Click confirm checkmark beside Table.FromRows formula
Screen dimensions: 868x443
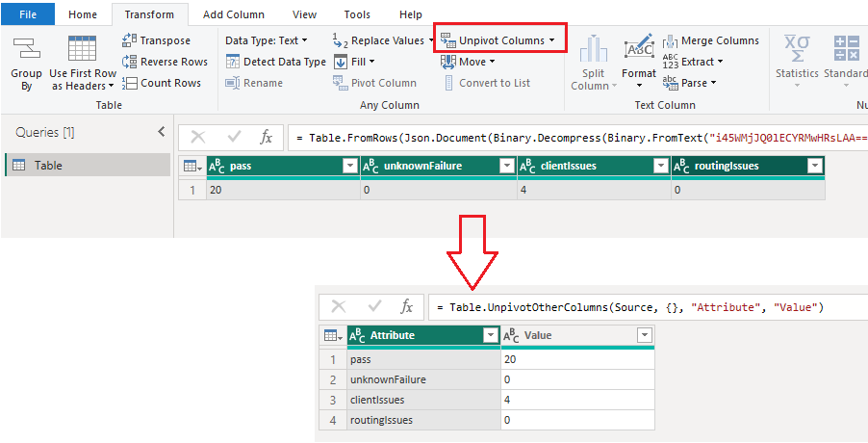(x=235, y=138)
